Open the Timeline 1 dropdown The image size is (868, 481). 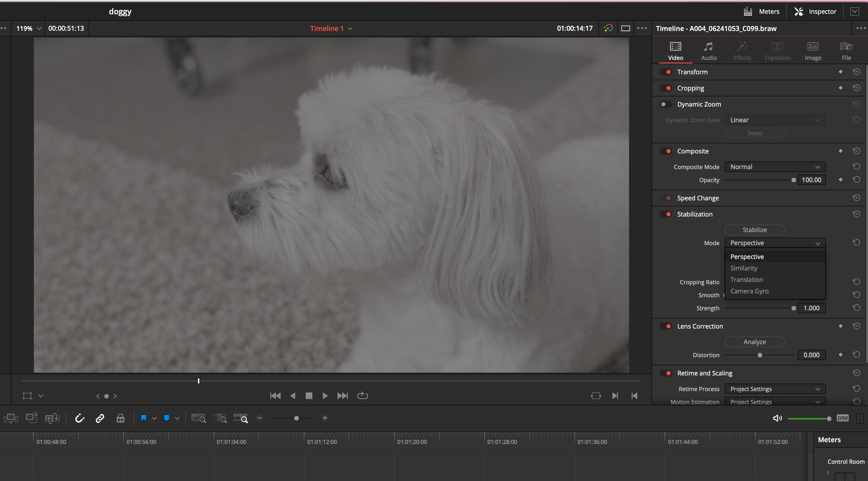[x=331, y=28]
